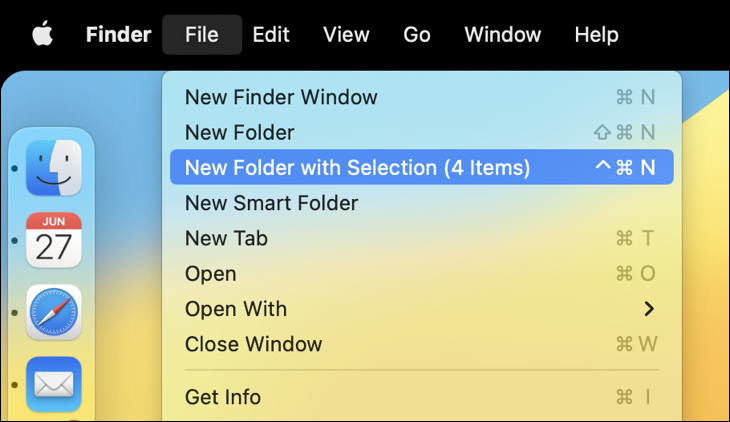This screenshot has width=730, height=422.
Task: Open the Help menu
Action: click(x=596, y=35)
